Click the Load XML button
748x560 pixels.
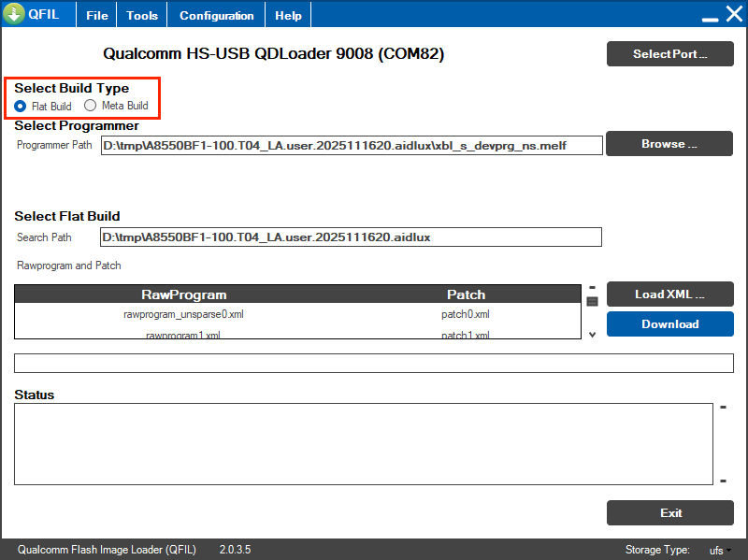pyautogui.click(x=669, y=294)
